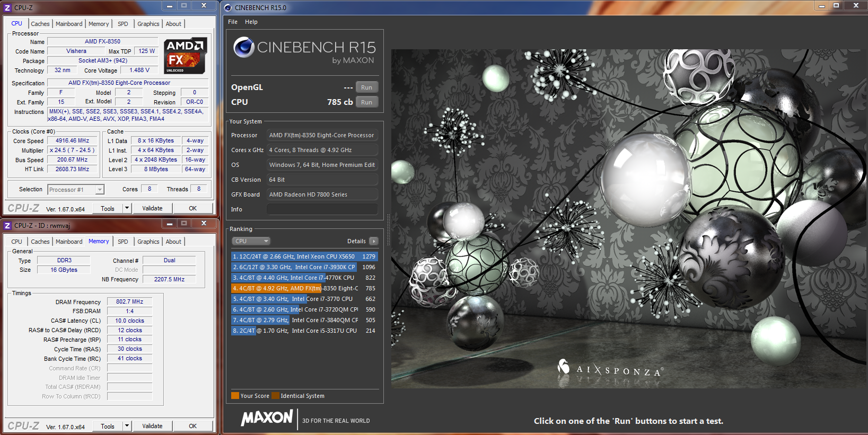Select ranking row Intel Xeon CPU X5650

[x=304, y=256]
